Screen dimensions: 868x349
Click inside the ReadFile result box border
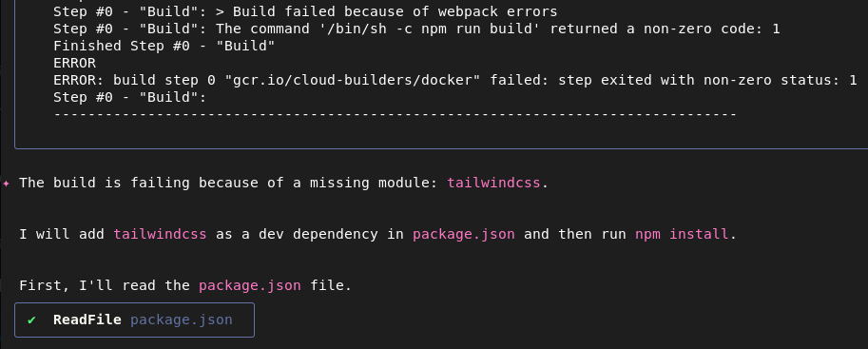pyautogui.click(x=134, y=320)
